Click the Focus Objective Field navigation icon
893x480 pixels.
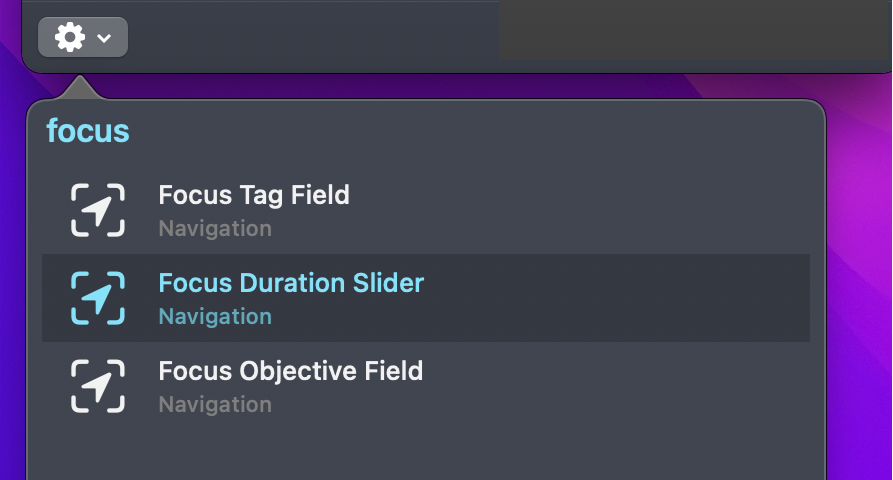tap(98, 386)
